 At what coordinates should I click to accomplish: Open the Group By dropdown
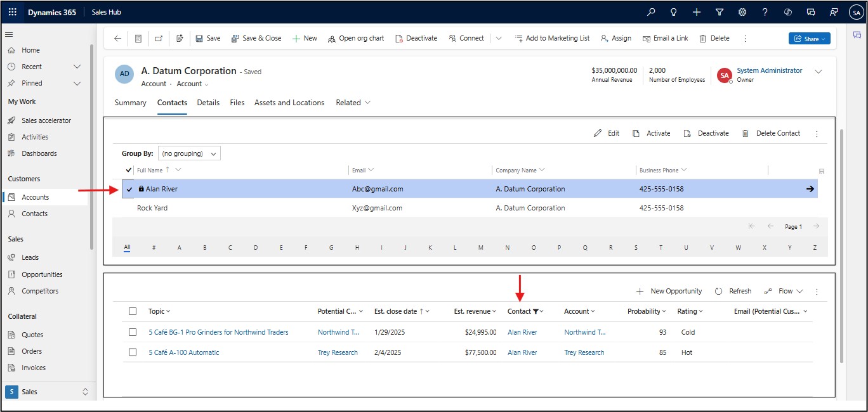[188, 153]
